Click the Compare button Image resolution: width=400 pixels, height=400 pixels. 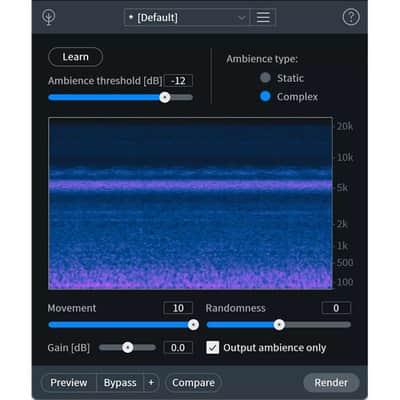click(193, 383)
